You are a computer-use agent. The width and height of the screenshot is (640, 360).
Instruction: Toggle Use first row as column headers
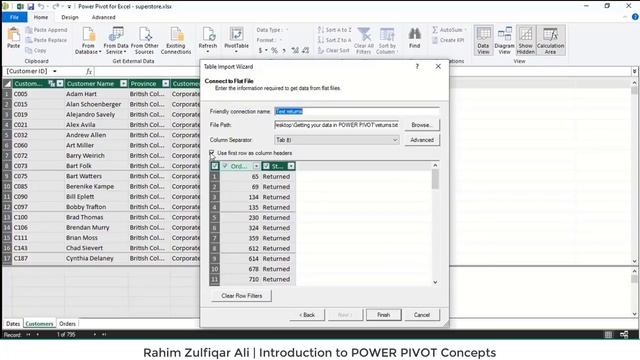[x=211, y=153]
